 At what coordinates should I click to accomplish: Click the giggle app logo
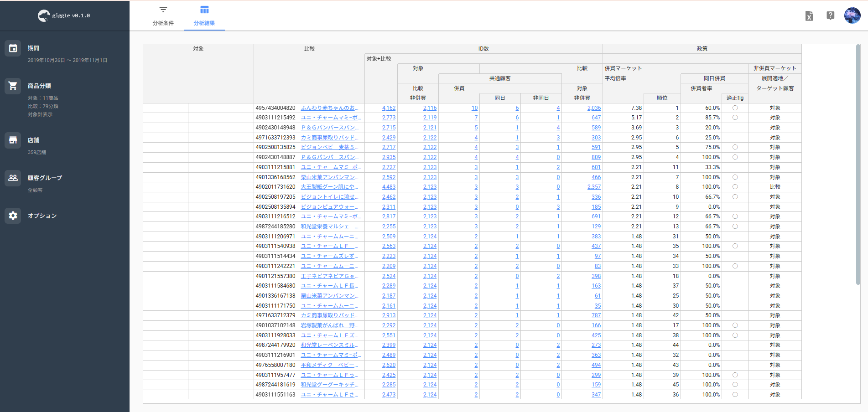point(44,16)
